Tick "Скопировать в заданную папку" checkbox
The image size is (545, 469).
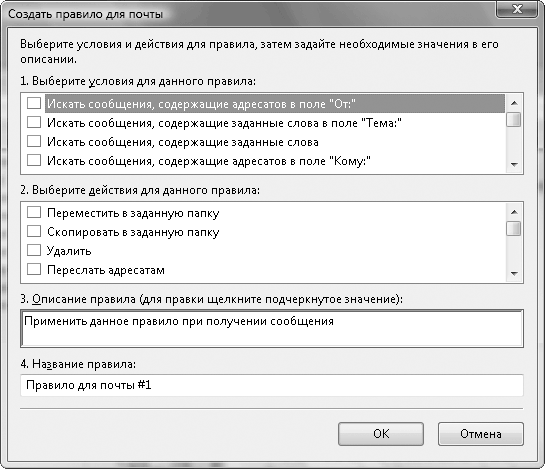(34, 231)
